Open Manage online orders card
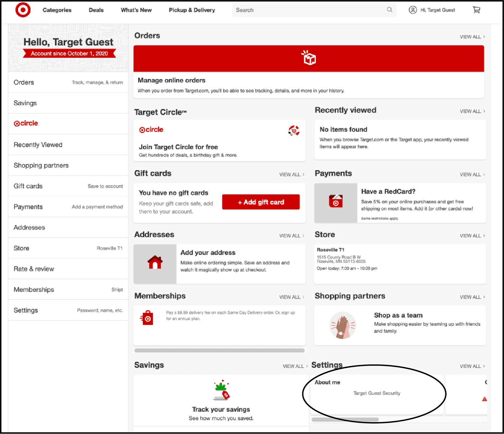Image resolution: width=504 pixels, height=434 pixels. [309, 72]
